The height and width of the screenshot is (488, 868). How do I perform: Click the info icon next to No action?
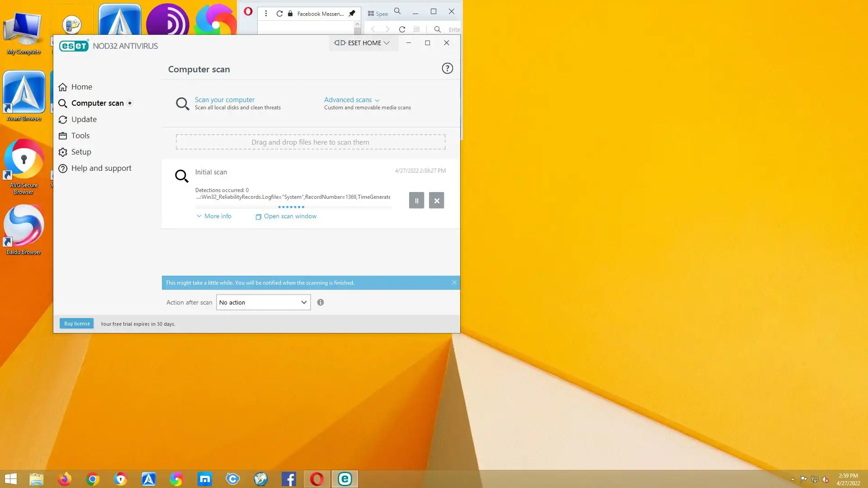click(x=321, y=302)
